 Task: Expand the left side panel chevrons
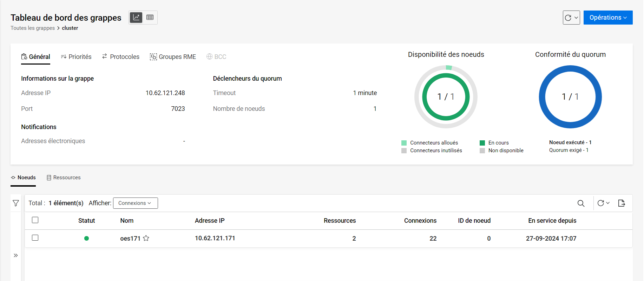16,255
